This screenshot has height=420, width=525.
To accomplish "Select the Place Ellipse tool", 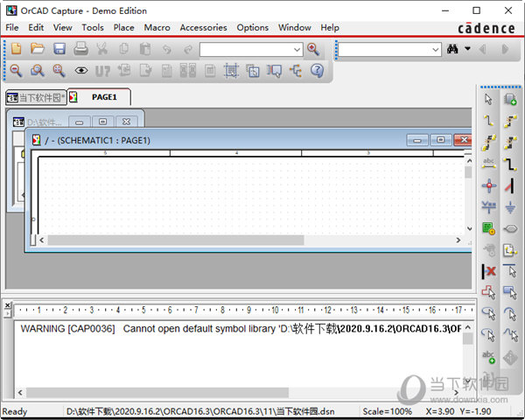I will pos(488,314).
